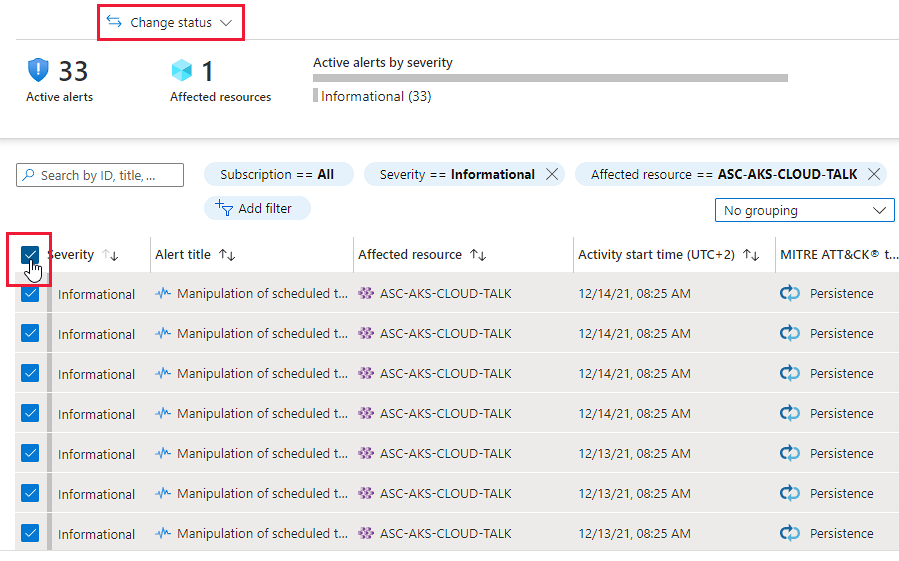The image size is (899, 561).
Task: Sort by Alert title column
Action: tap(227, 255)
